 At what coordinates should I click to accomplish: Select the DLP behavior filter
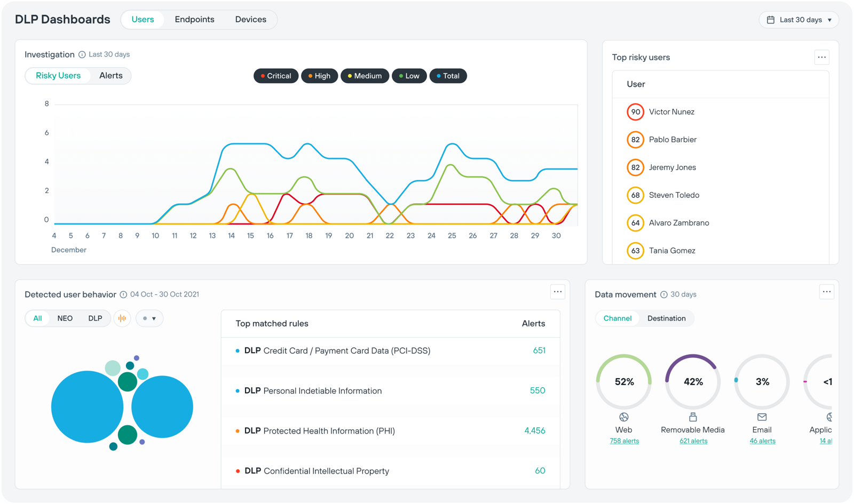[95, 318]
